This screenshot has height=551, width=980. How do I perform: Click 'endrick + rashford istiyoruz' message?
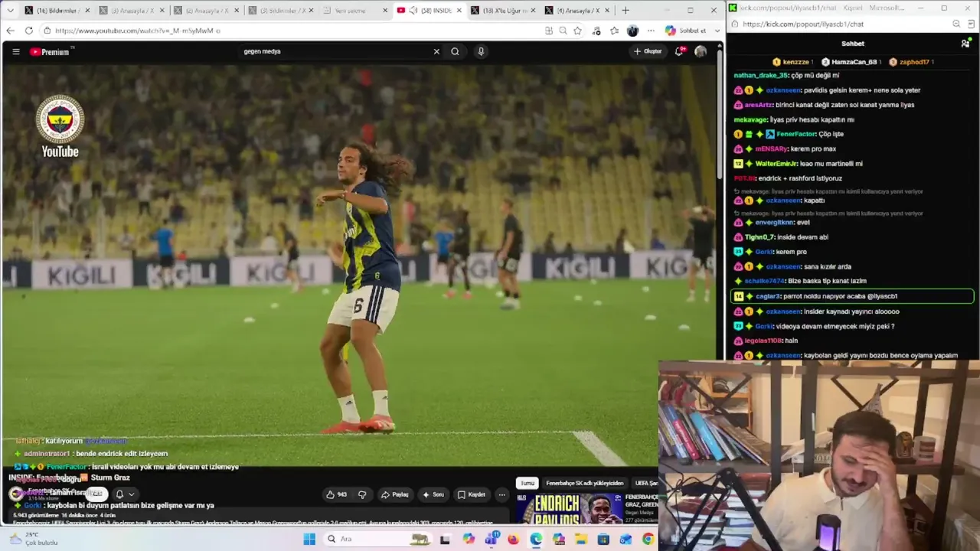[800, 178]
